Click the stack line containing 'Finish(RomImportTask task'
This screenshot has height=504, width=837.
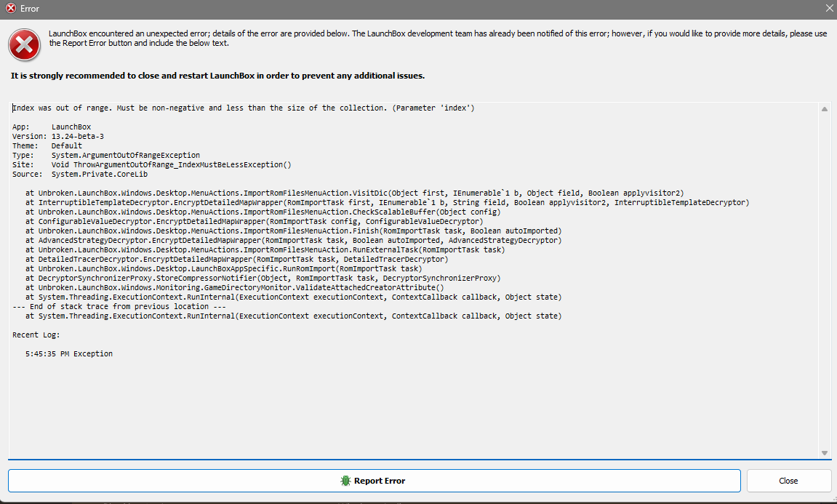293,231
